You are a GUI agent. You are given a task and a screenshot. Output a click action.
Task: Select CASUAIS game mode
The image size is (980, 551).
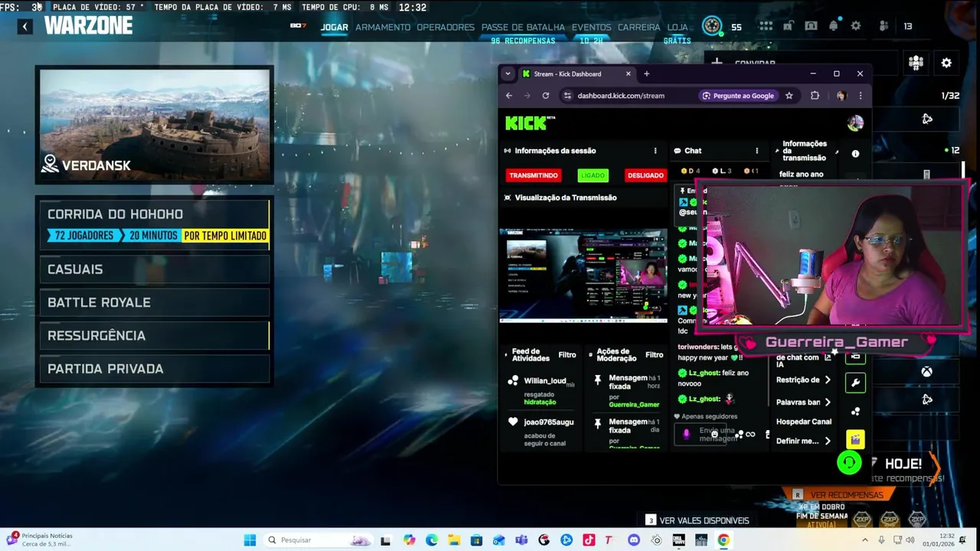155,269
